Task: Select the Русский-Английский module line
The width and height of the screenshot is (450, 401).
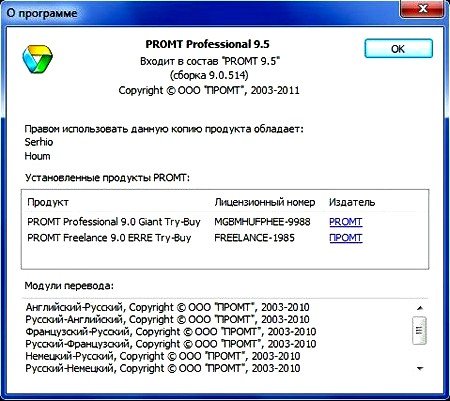Action: click(x=167, y=319)
